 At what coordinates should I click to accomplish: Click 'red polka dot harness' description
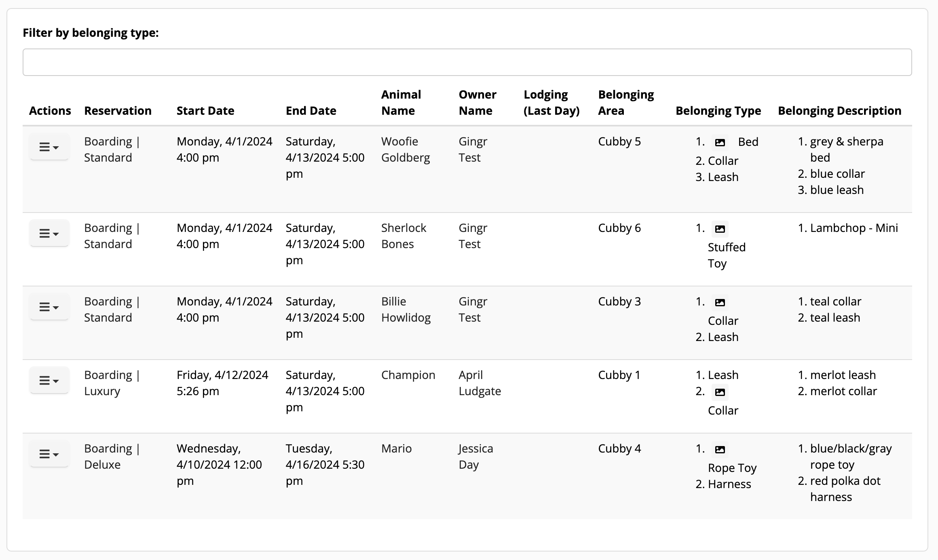point(845,489)
